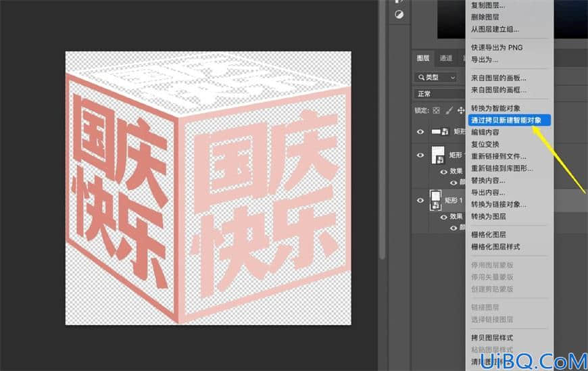Click the middle rectangle layer thumbnail
The image size is (588, 371).
[x=438, y=155]
